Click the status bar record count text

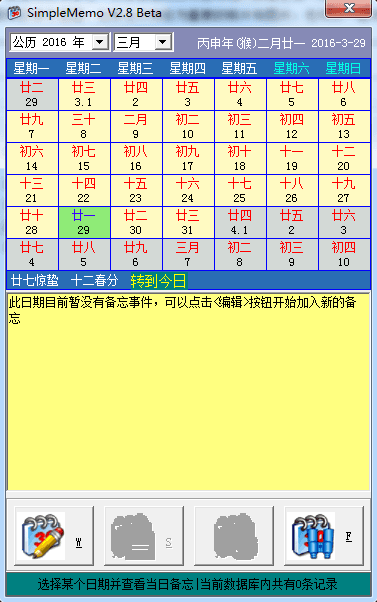coord(268,584)
